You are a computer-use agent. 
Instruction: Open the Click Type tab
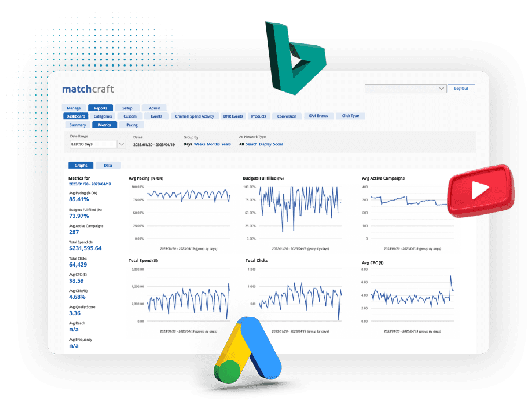[x=350, y=116]
